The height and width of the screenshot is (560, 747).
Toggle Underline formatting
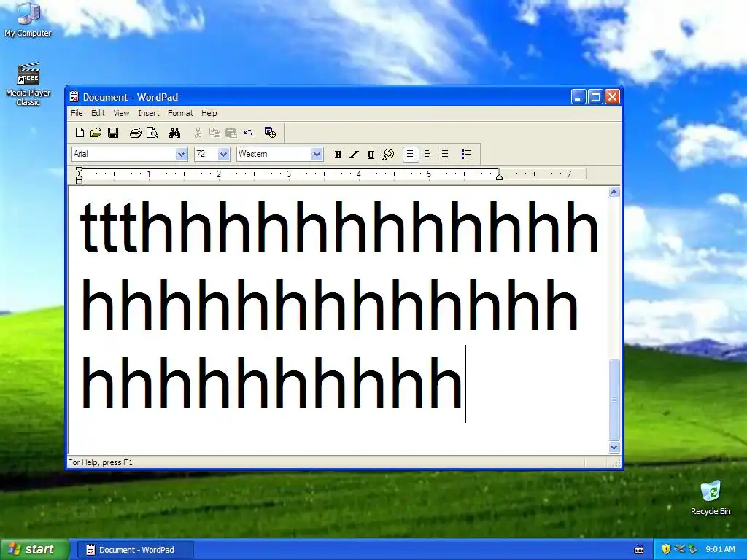(371, 155)
